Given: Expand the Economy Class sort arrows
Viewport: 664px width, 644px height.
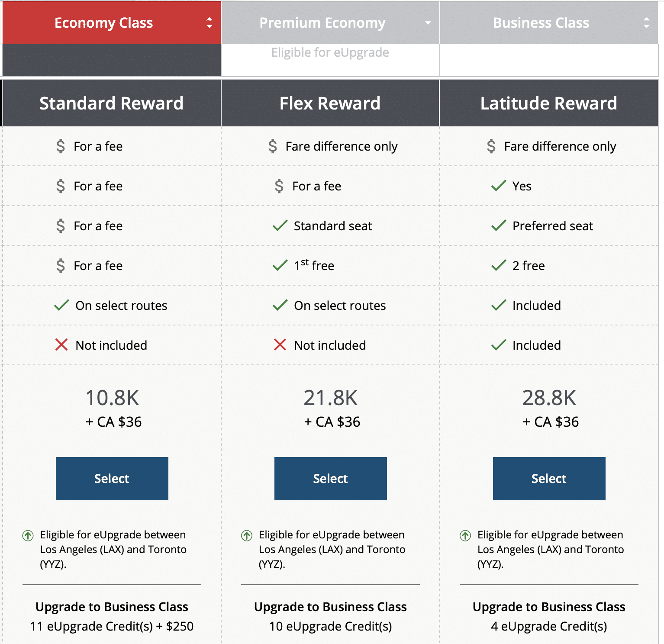Looking at the screenshot, I should click(210, 23).
